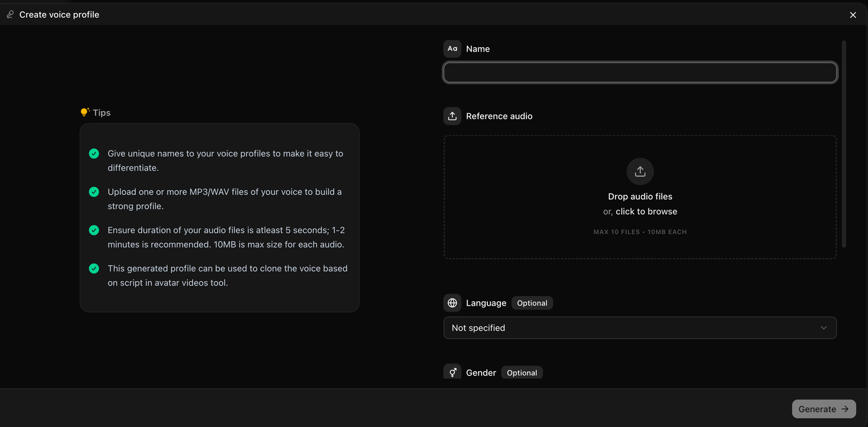Click 'click to browse' link
868x427 pixels.
coord(647,212)
